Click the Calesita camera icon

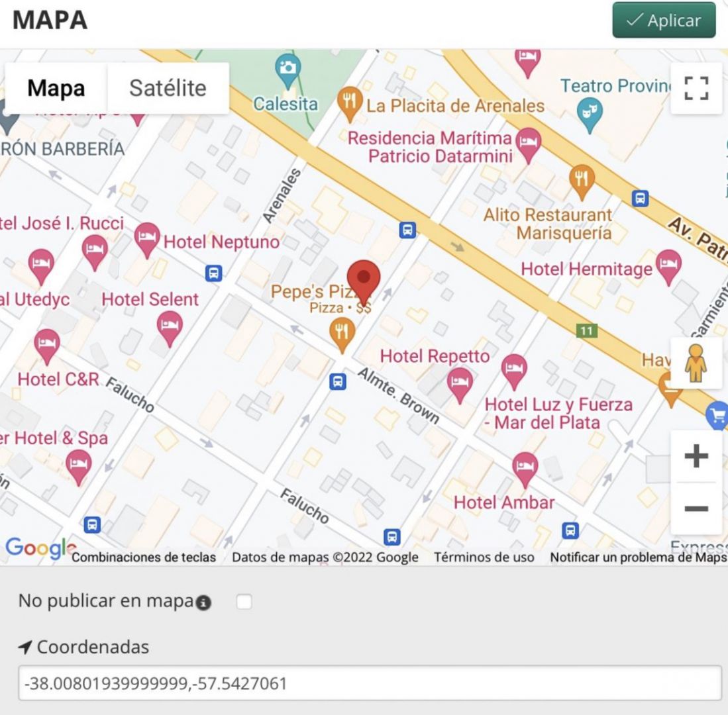[x=287, y=69]
